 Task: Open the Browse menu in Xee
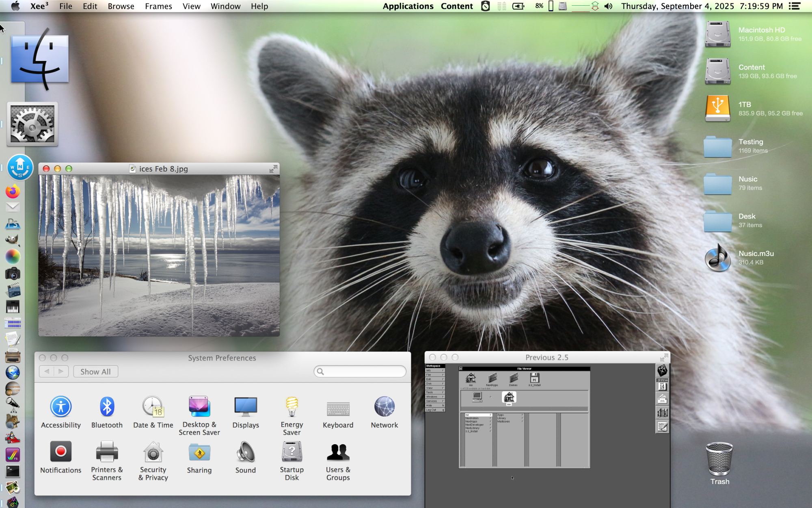point(121,6)
